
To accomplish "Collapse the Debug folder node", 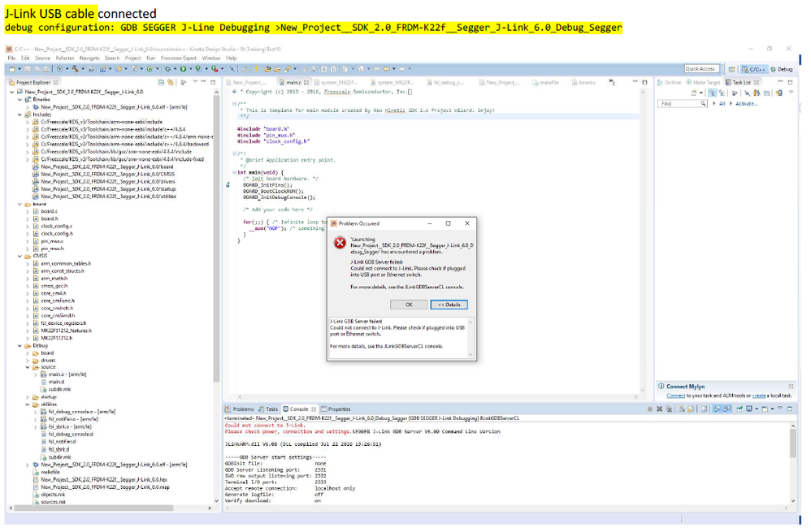I will coord(20,346).
